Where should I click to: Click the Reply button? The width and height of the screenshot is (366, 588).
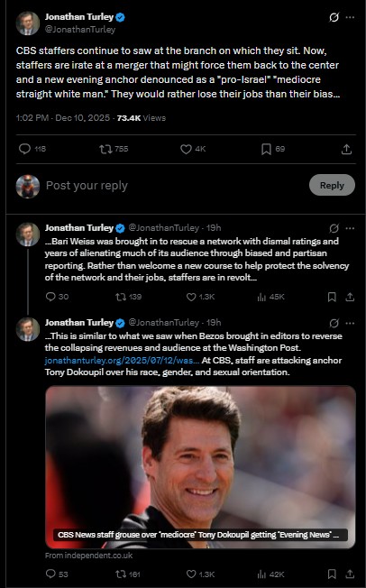coord(332,185)
